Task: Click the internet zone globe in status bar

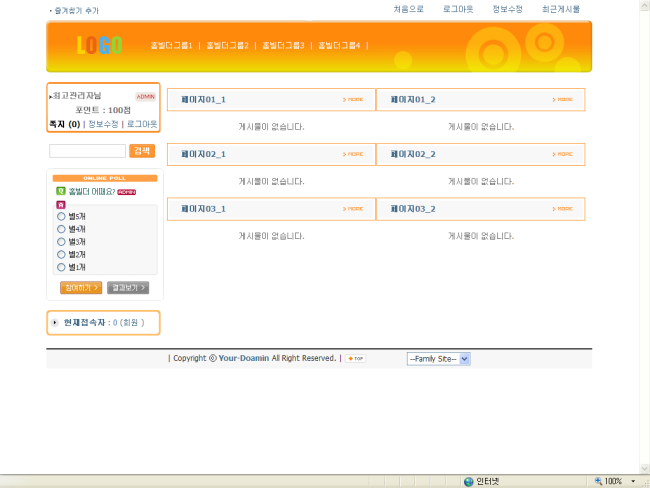Action: pyautogui.click(x=468, y=481)
